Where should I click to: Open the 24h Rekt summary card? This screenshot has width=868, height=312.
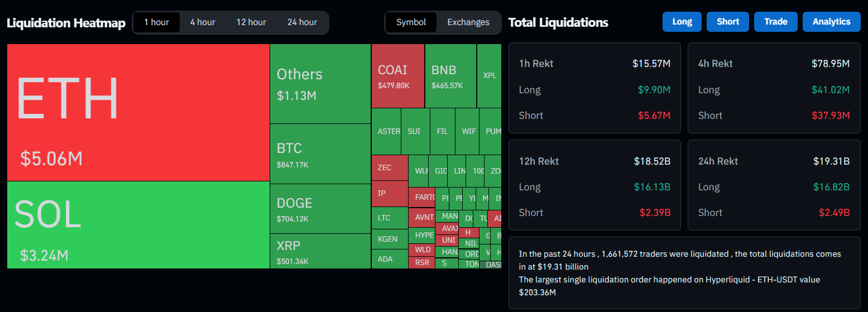(774, 185)
